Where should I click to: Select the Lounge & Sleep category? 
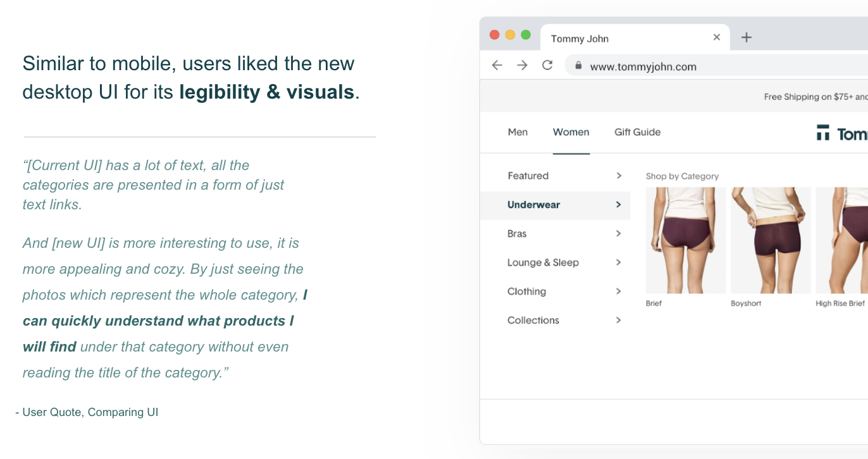(555, 262)
